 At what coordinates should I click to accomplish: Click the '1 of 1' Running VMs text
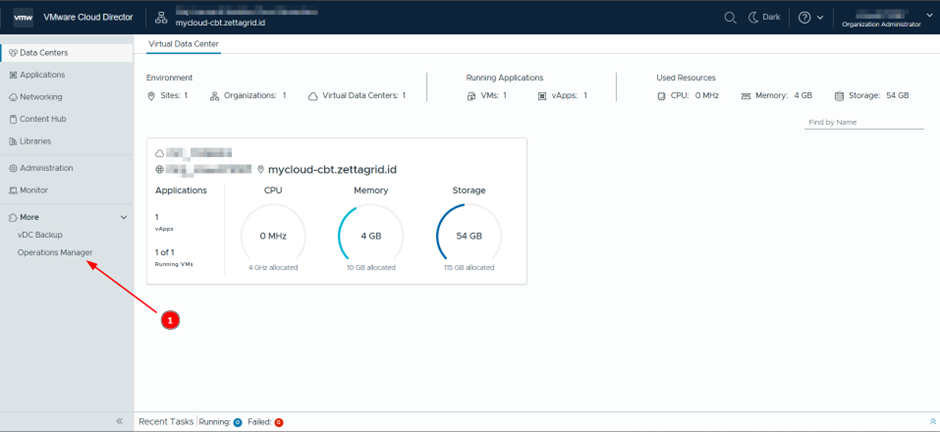pyautogui.click(x=165, y=252)
